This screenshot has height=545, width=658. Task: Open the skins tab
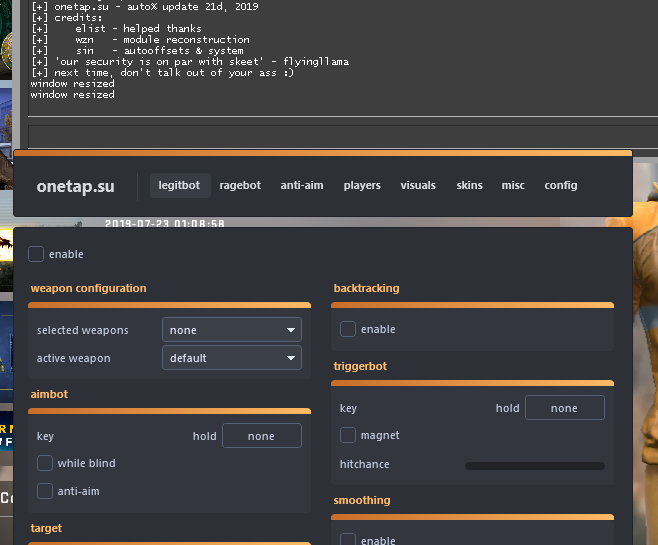pos(469,185)
